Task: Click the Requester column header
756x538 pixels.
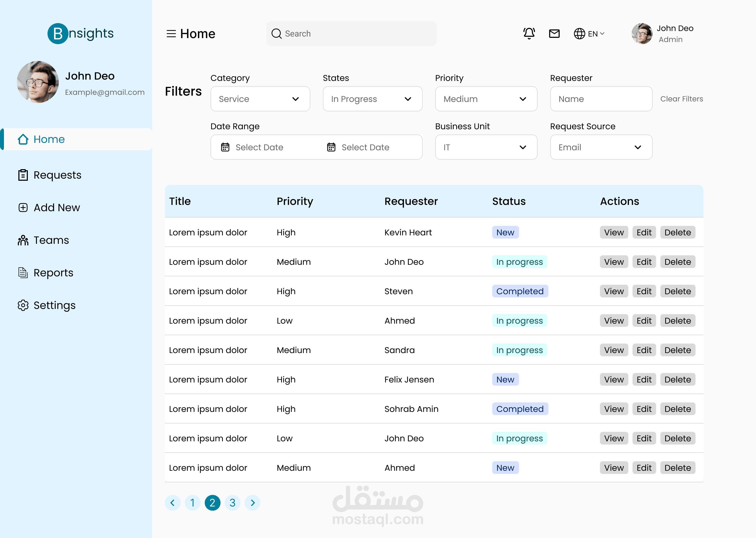Action: tap(411, 201)
